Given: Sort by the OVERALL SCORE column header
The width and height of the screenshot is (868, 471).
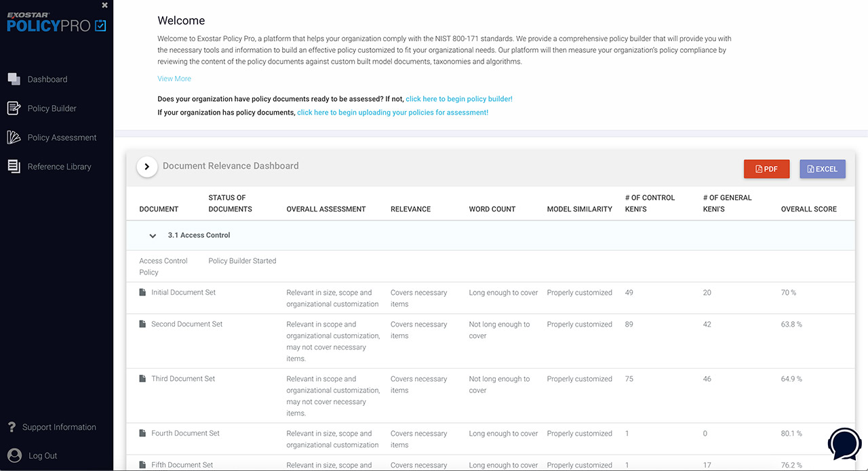Looking at the screenshot, I should pos(808,209).
